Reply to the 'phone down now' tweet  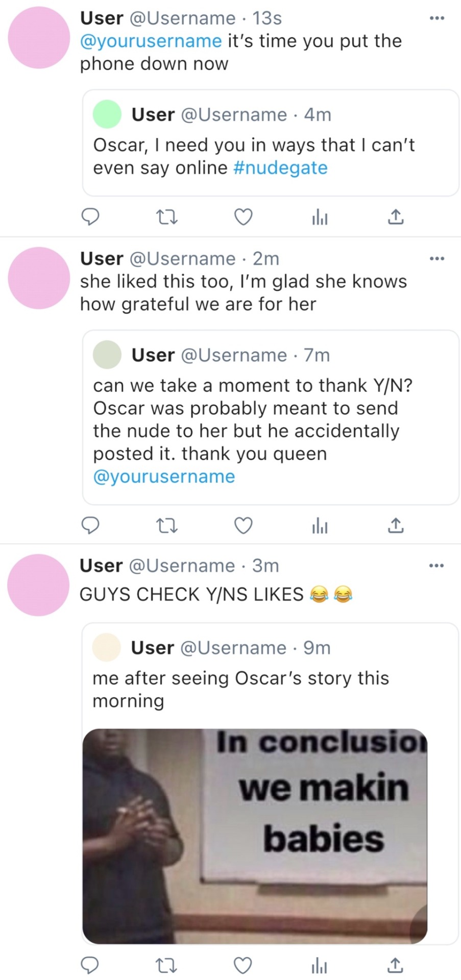pyautogui.click(x=90, y=217)
